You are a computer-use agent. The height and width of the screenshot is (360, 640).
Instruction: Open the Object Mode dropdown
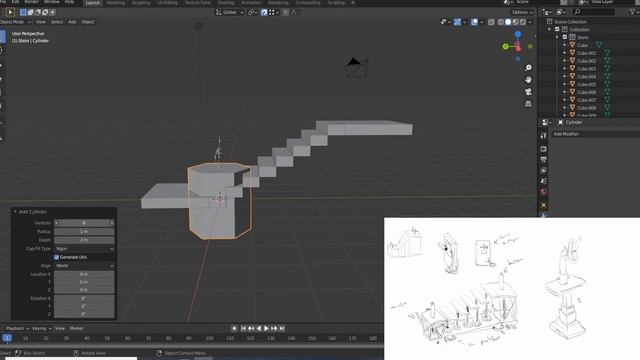[x=15, y=22]
